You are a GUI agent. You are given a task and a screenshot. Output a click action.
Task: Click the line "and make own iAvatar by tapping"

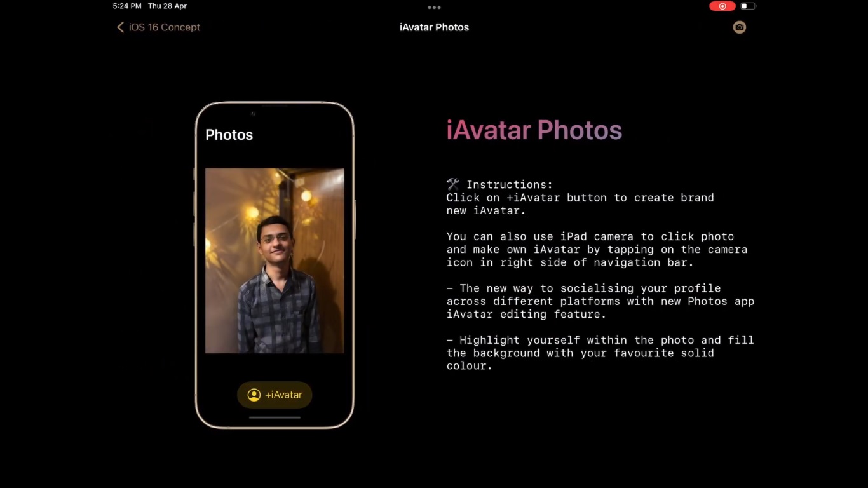pyautogui.click(x=597, y=249)
